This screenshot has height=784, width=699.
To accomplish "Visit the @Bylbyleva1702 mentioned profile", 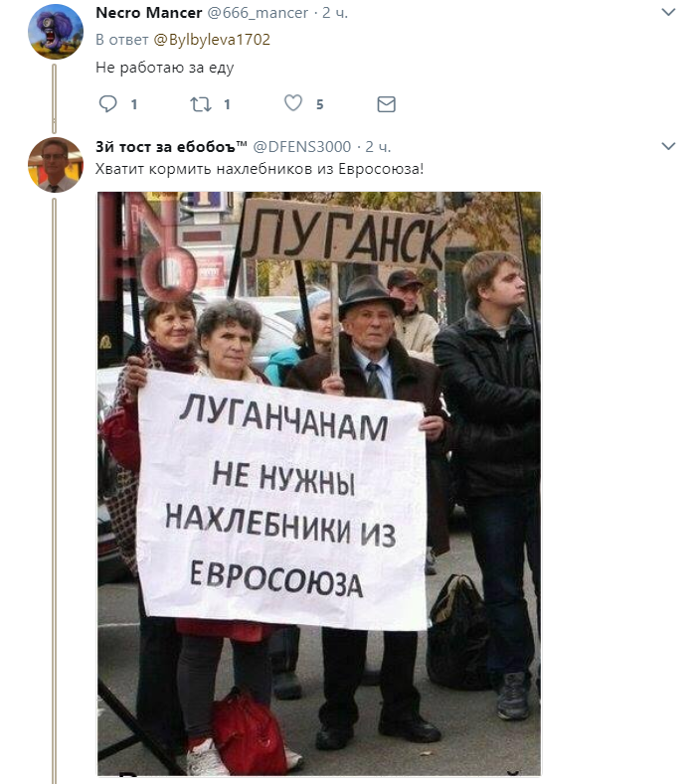I will coord(212,40).
